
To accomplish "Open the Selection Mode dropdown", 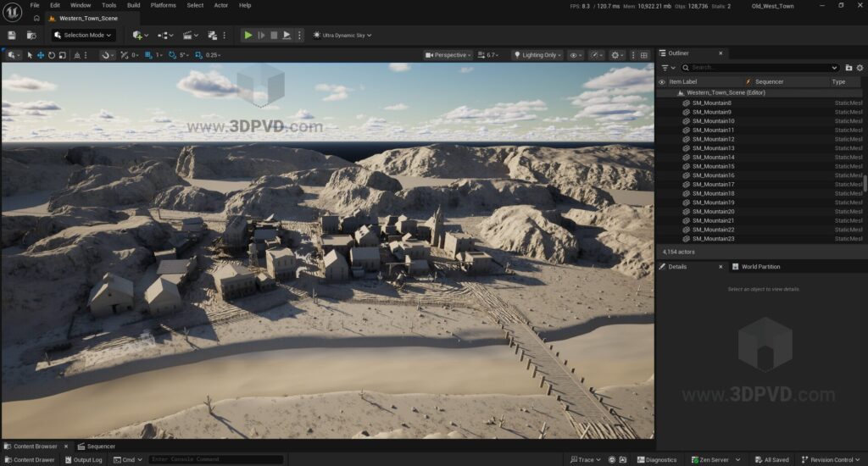I will coord(84,35).
